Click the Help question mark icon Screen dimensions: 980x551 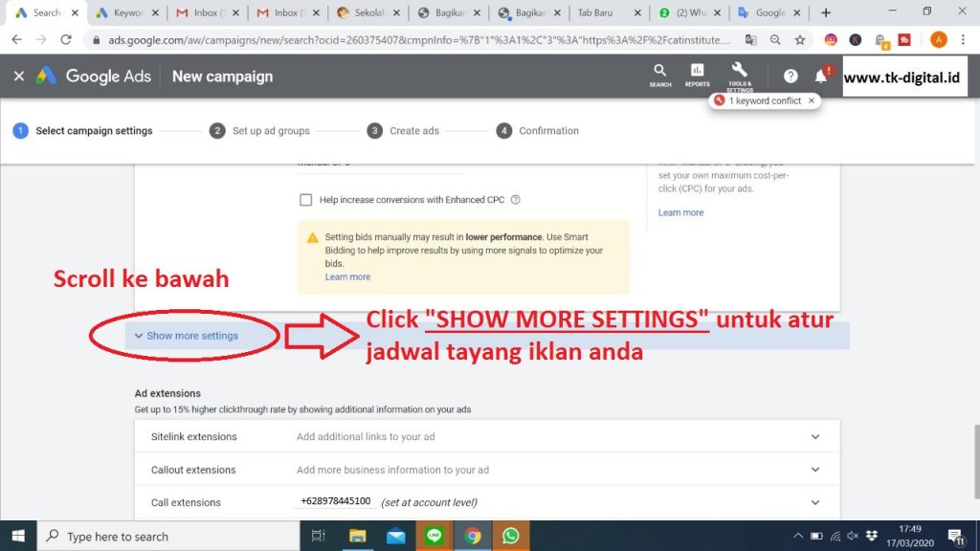tap(791, 77)
